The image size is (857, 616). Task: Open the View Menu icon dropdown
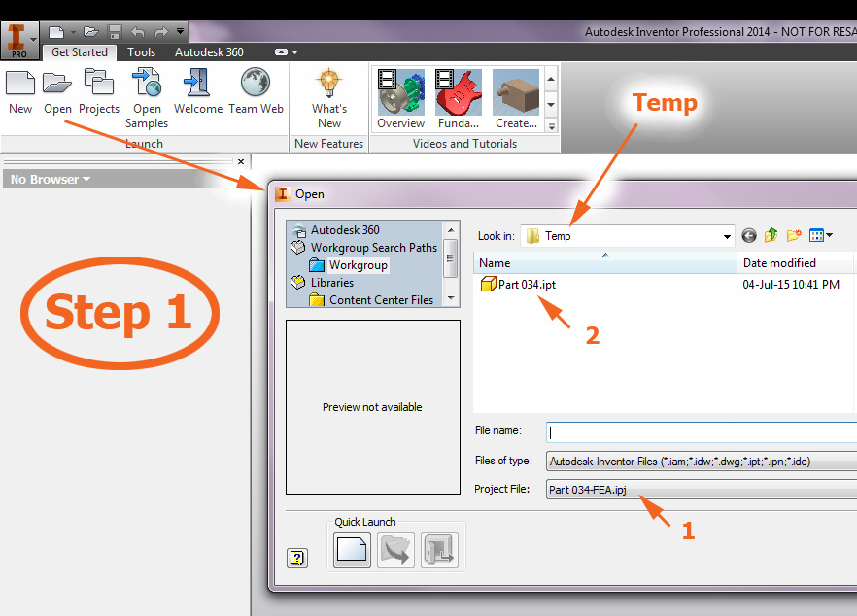click(x=821, y=235)
